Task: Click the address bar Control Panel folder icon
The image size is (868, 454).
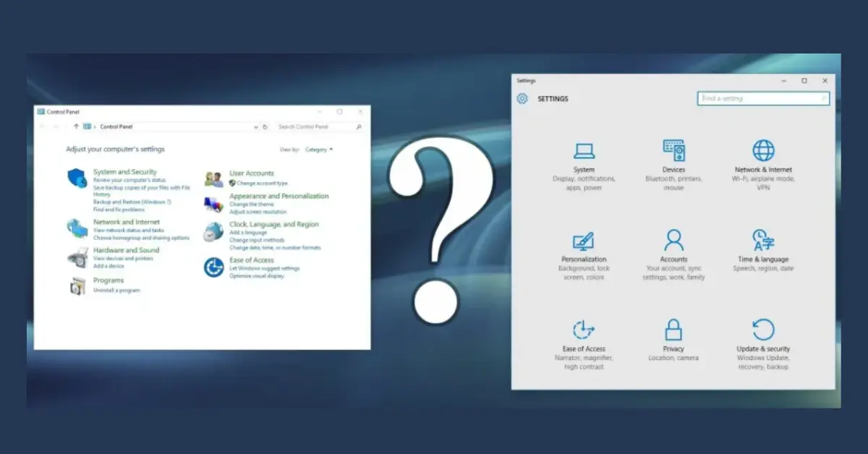Action: (x=87, y=127)
